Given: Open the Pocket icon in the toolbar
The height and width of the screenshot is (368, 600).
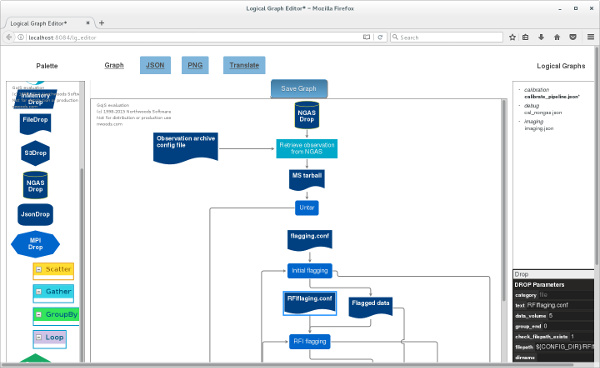Looking at the screenshot, I should click(x=573, y=37).
